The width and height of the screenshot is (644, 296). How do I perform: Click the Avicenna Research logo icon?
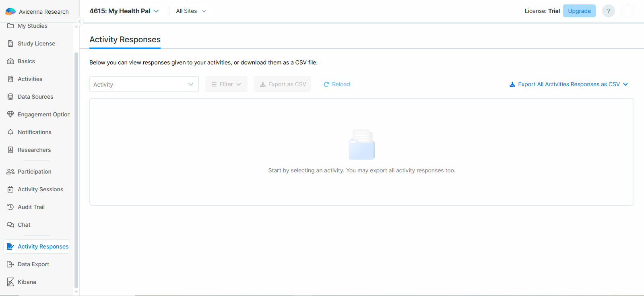tap(10, 12)
